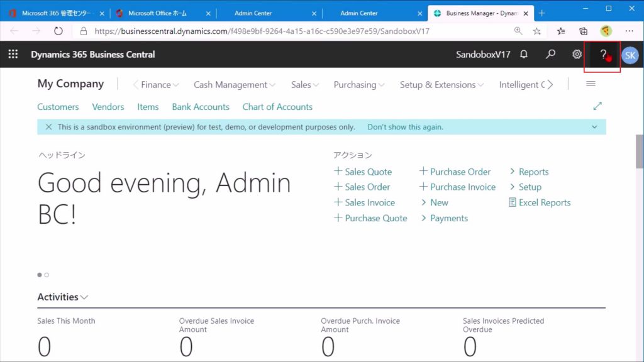Image resolution: width=644 pixels, height=362 pixels.
Task: Go back in browser history
Action: tap(14, 31)
